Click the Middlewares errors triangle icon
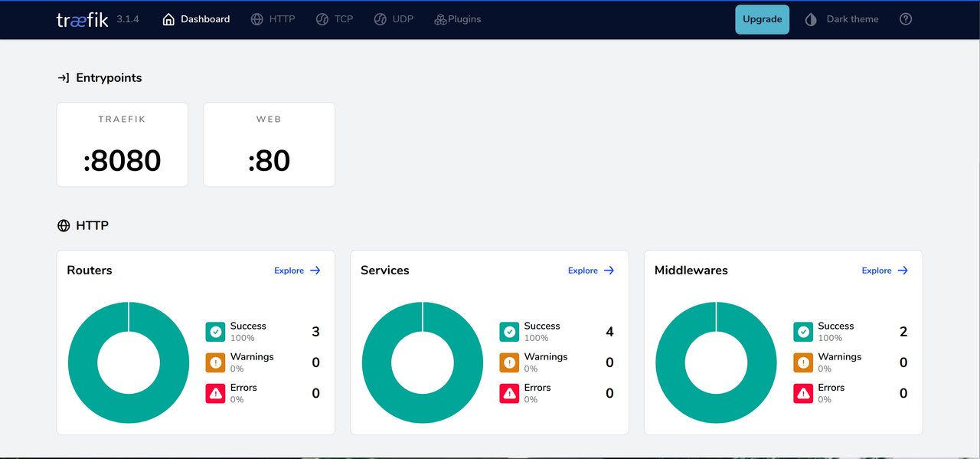 click(x=803, y=393)
